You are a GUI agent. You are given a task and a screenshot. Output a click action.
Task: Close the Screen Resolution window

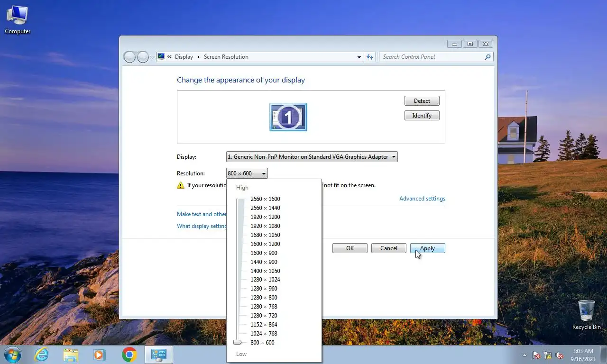[x=486, y=44]
